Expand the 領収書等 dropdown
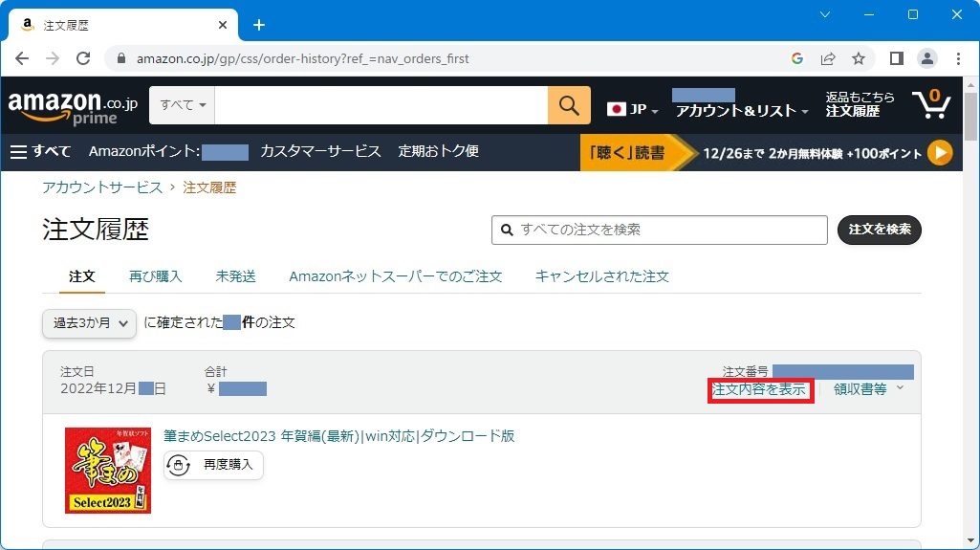This screenshot has height=550, width=980. 869,389
